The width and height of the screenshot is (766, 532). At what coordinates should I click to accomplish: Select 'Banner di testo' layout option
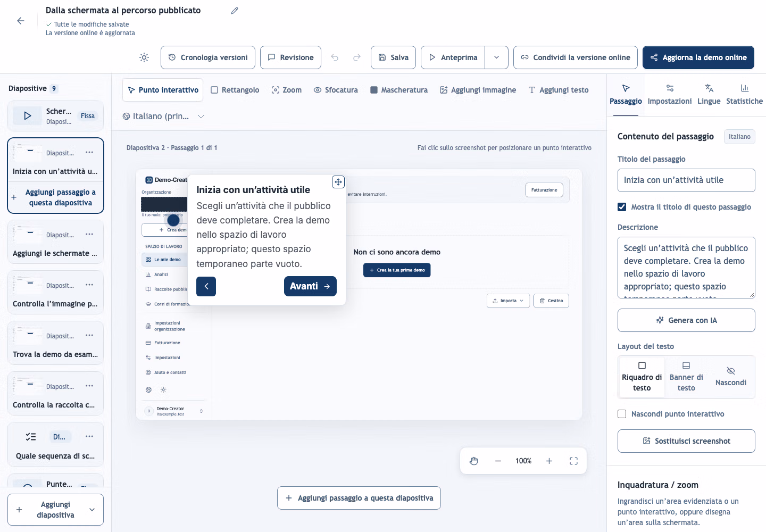coord(686,377)
